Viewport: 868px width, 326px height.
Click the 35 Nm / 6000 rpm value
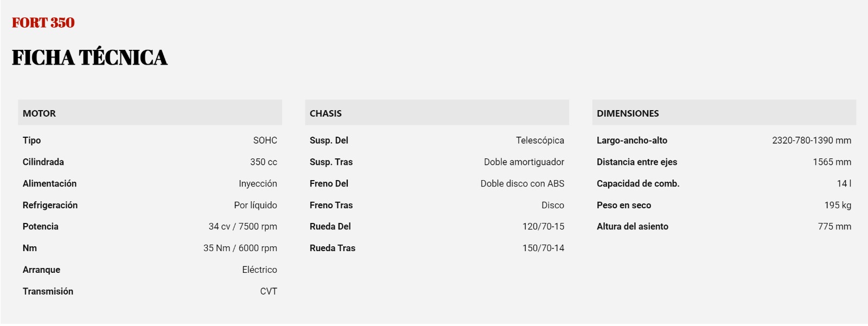(240, 248)
